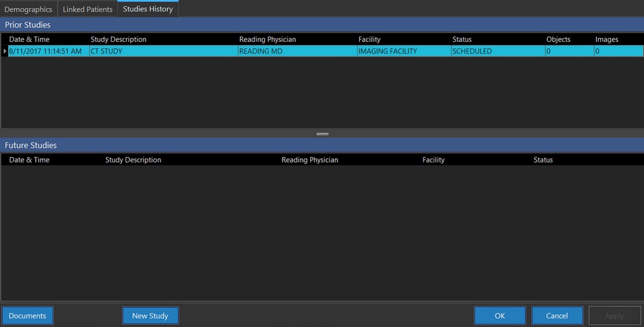The width and height of the screenshot is (644, 327).
Task: Click the Prior Studies Facility column header
Action: 369,40
